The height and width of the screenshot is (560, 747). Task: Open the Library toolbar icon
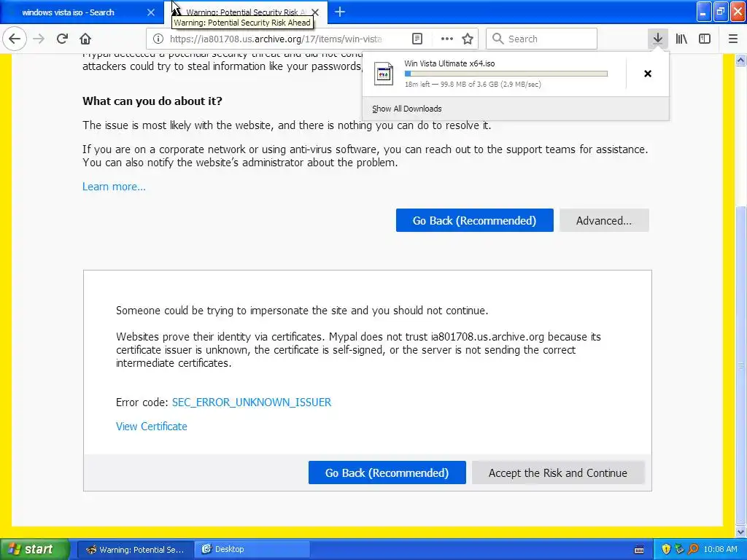pyautogui.click(x=681, y=39)
